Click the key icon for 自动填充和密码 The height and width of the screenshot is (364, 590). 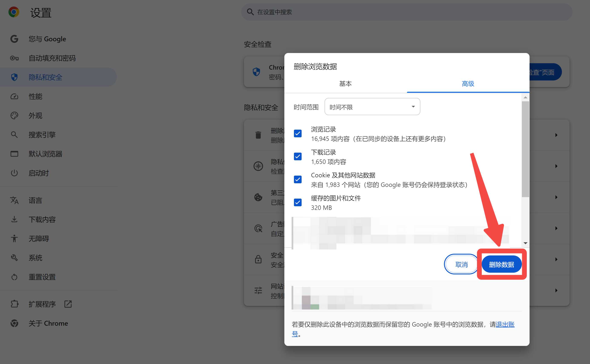coord(14,58)
